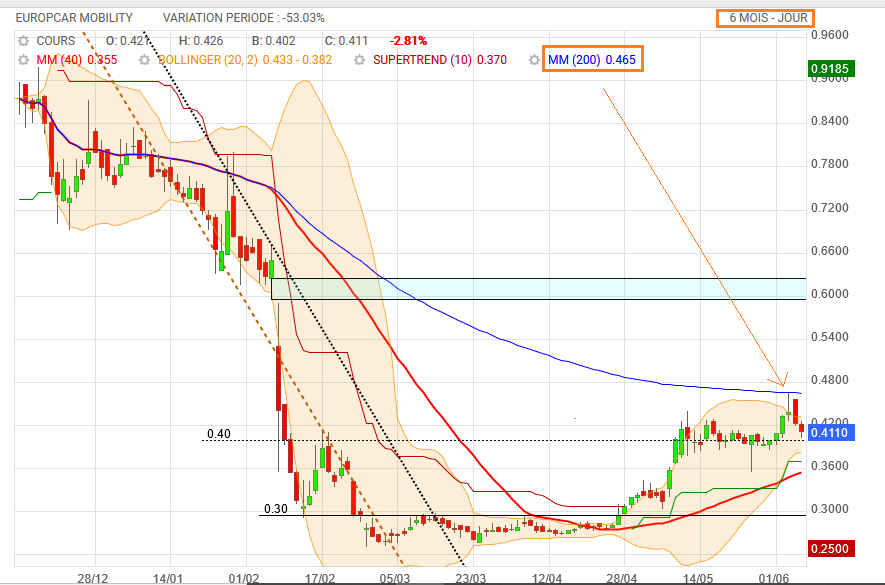Image resolution: width=885 pixels, height=585 pixels.
Task: Open the MM (40) settings gear
Action: click(x=23, y=60)
